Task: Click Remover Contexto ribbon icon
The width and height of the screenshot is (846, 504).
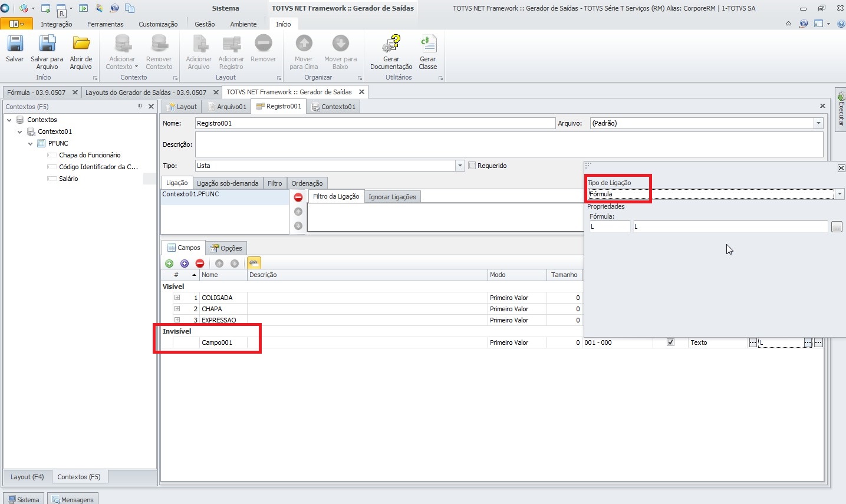Action: [x=159, y=44]
